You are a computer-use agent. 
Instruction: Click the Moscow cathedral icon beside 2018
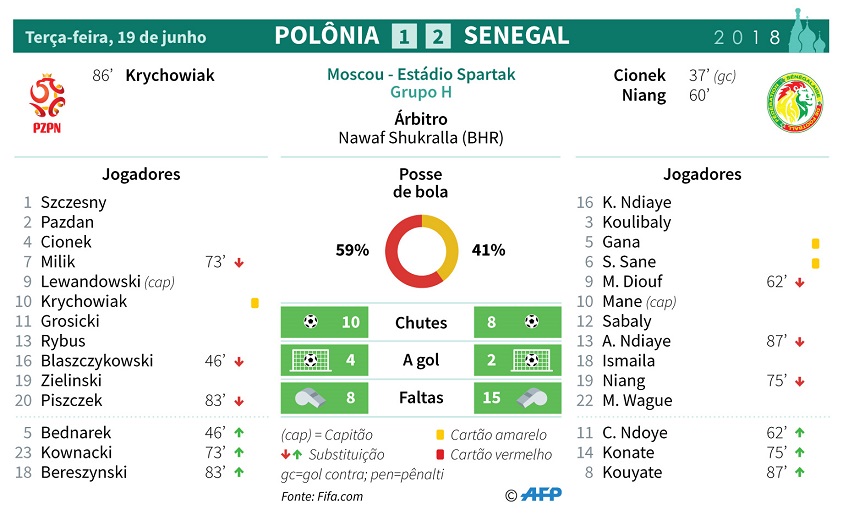808,30
